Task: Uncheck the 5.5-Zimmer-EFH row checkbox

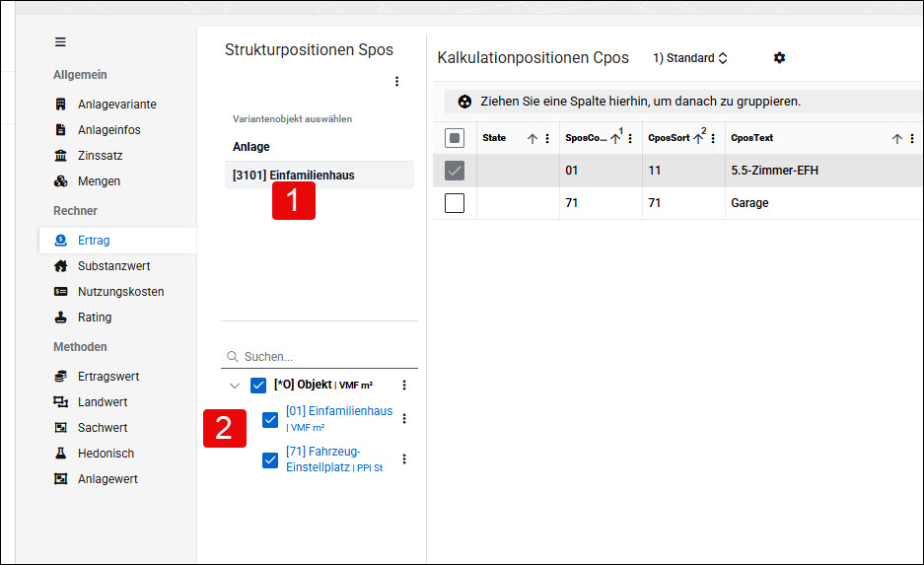Action: (x=455, y=171)
